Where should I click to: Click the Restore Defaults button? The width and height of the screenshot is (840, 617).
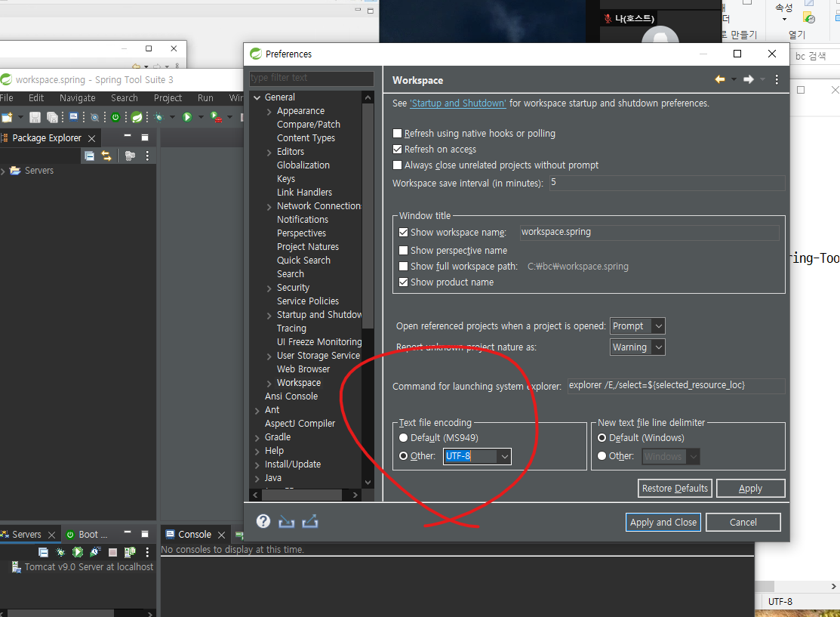(x=675, y=489)
